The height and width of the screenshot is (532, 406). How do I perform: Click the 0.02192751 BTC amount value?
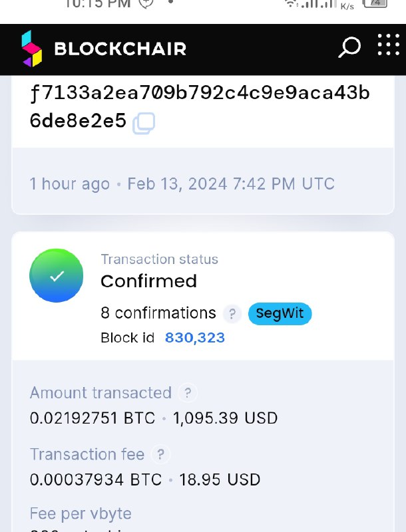coord(93,418)
